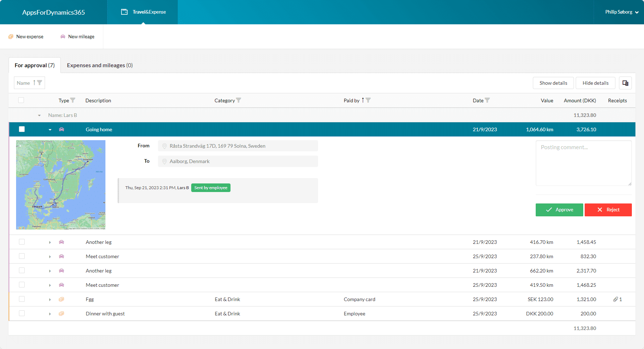The image size is (644, 349).
Task: Click the Travel&Expense wallet icon
Action: [124, 12]
